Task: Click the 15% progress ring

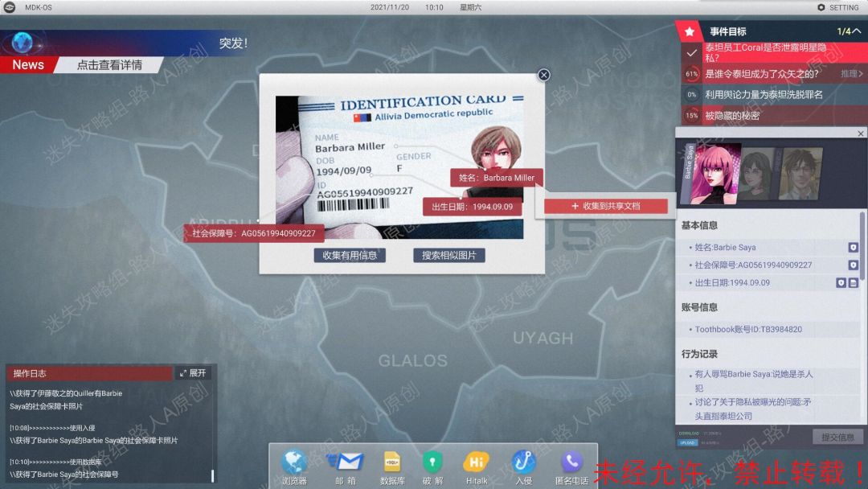Action: (691, 116)
